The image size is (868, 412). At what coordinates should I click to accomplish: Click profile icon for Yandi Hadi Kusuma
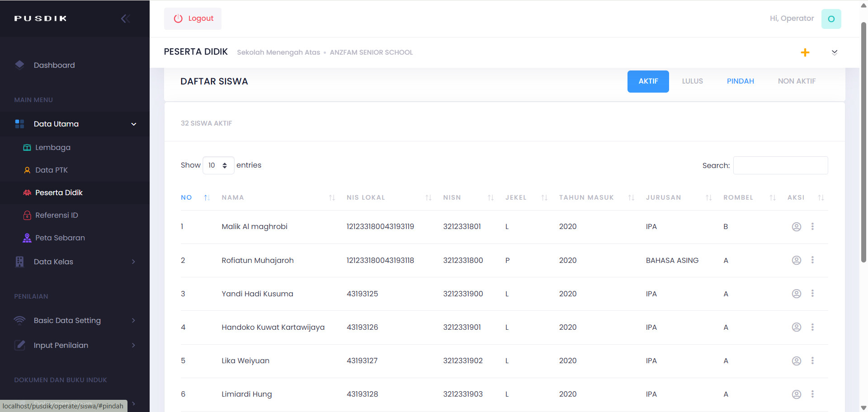(x=796, y=294)
